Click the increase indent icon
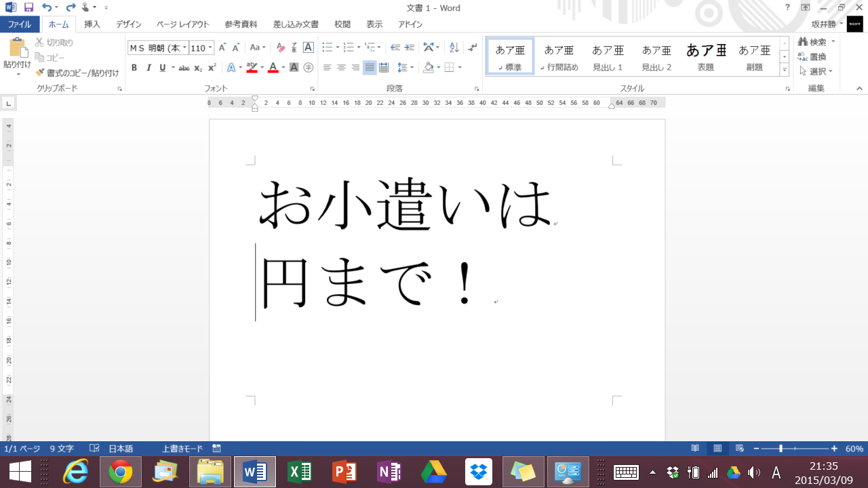 409,47
